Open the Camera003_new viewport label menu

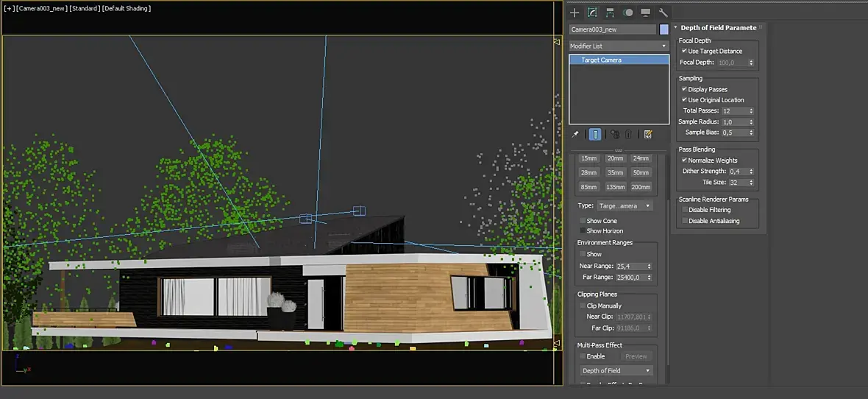coord(42,8)
